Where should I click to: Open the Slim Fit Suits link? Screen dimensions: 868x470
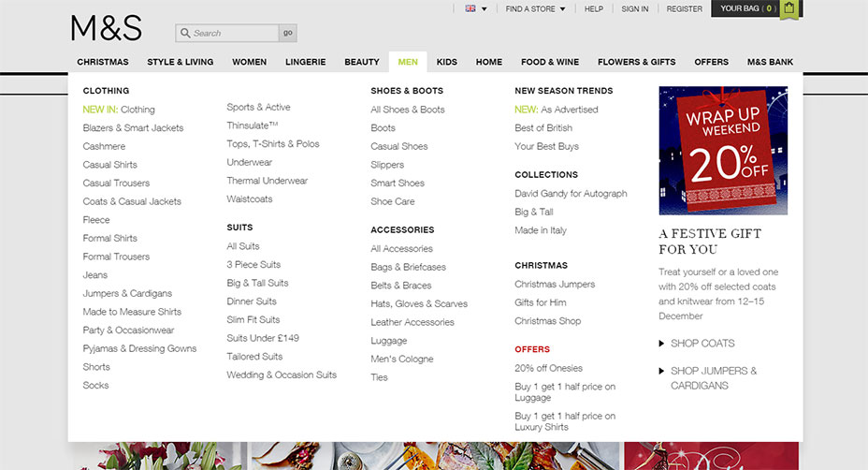253,319
